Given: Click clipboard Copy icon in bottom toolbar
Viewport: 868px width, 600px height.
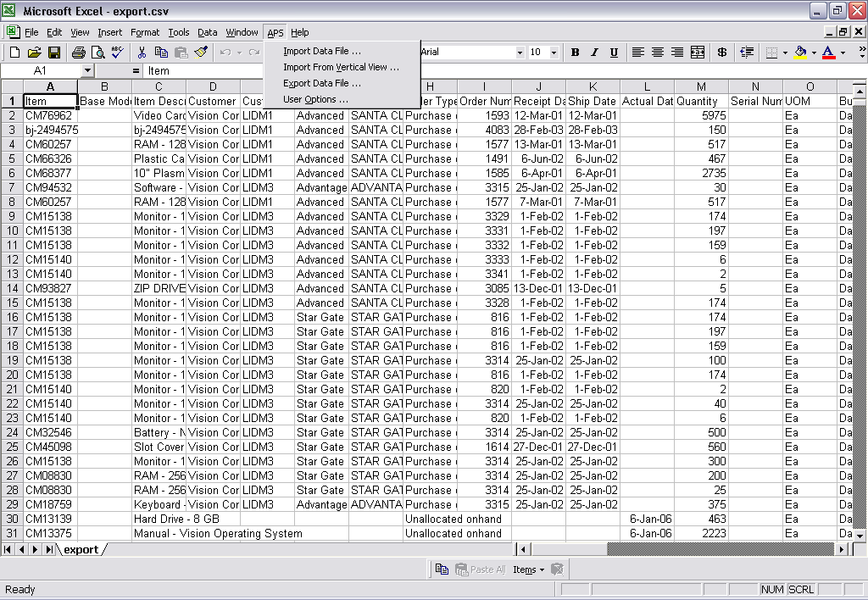Looking at the screenshot, I should [442, 569].
